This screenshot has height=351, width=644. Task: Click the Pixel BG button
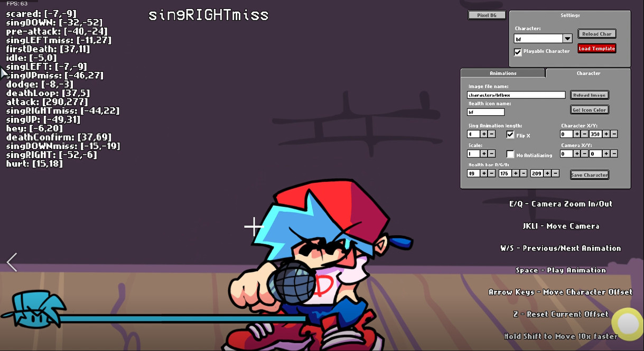click(486, 15)
